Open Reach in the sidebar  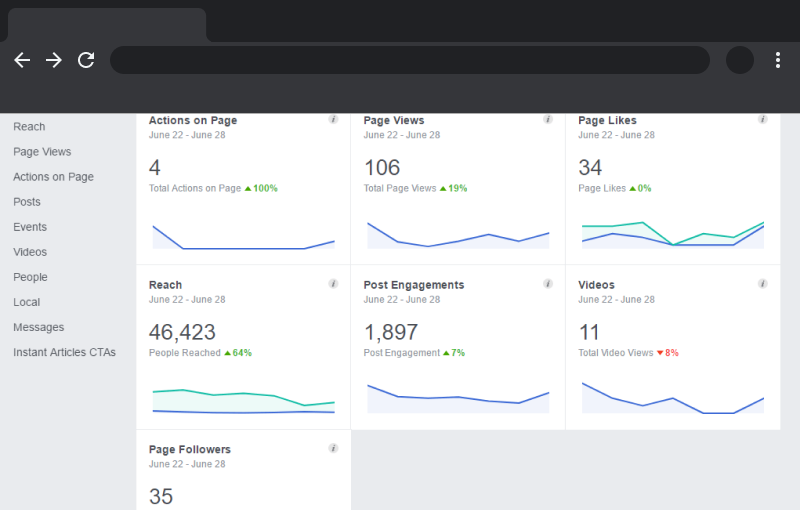[x=29, y=126]
